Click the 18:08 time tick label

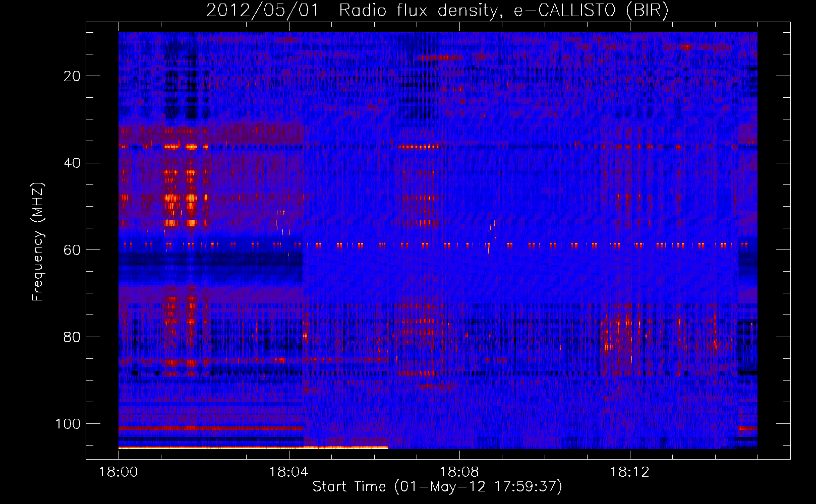(459, 472)
